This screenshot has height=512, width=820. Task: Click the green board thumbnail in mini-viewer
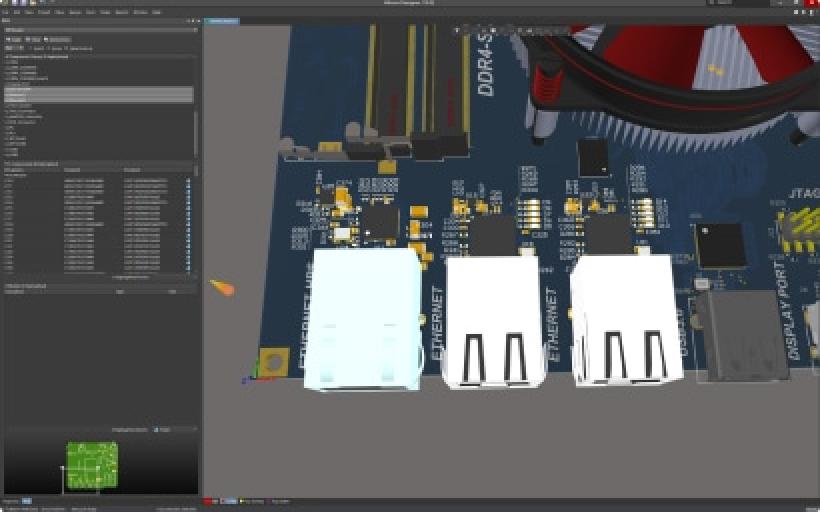tap(92, 464)
